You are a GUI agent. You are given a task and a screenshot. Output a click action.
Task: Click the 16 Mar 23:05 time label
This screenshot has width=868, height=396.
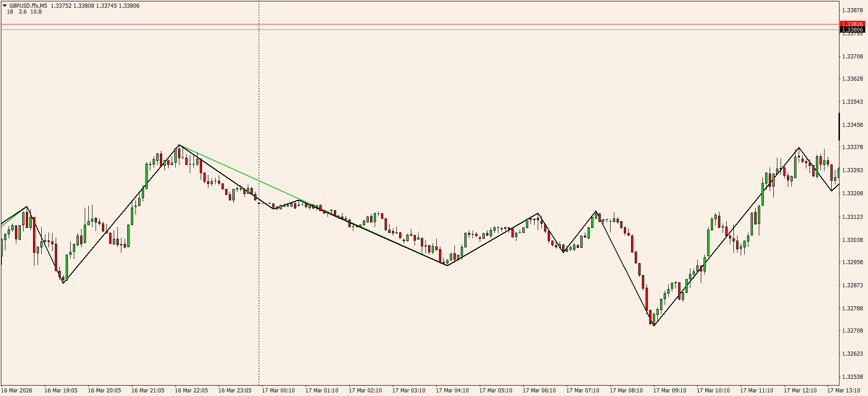(x=235, y=391)
